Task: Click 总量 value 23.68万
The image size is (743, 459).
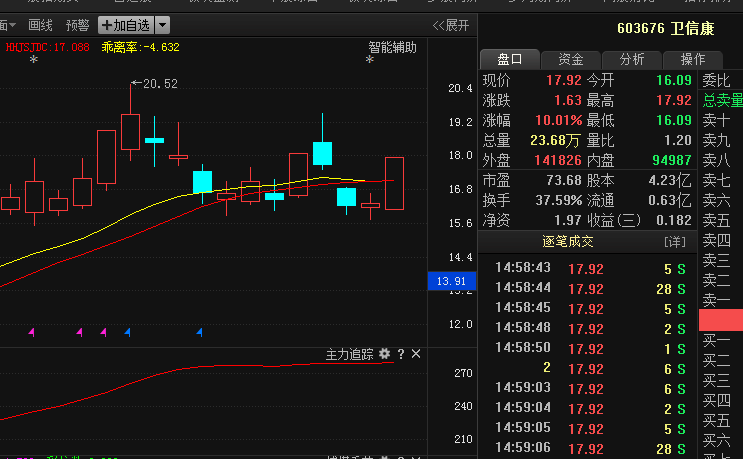Action: pyautogui.click(x=555, y=140)
